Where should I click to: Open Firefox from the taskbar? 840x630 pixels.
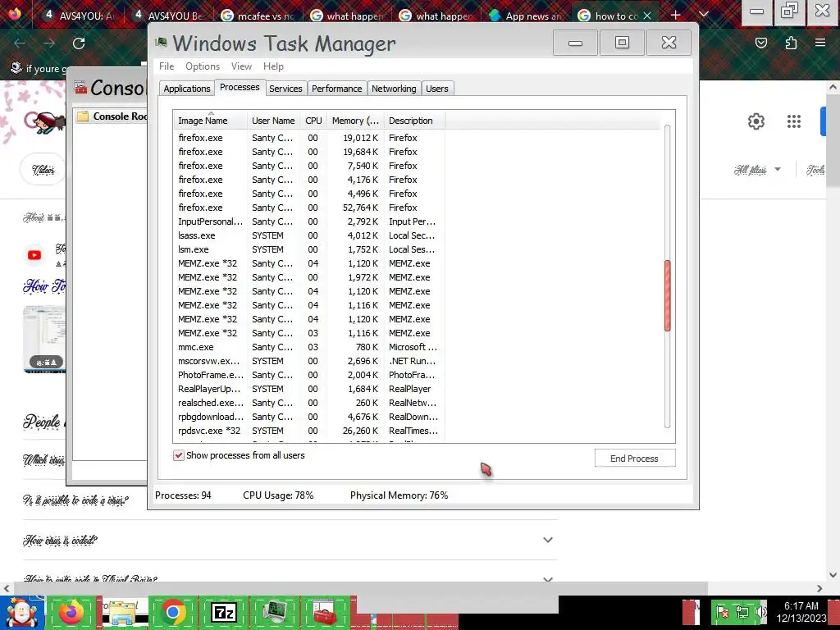pyautogui.click(x=71, y=612)
